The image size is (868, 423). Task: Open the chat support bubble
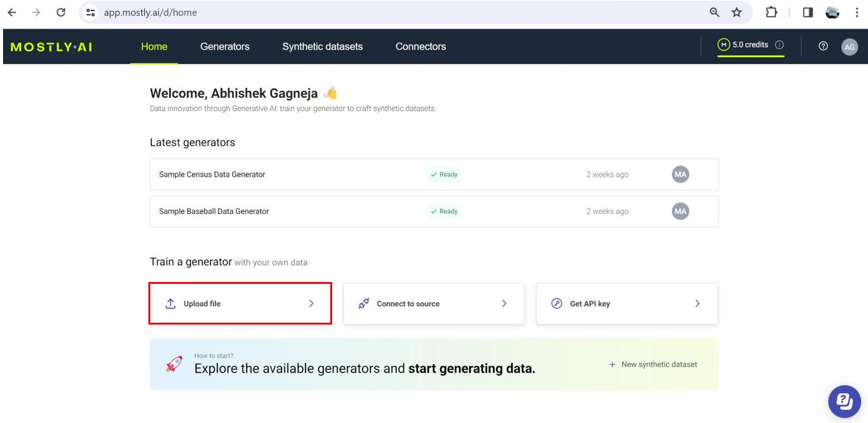tap(844, 401)
